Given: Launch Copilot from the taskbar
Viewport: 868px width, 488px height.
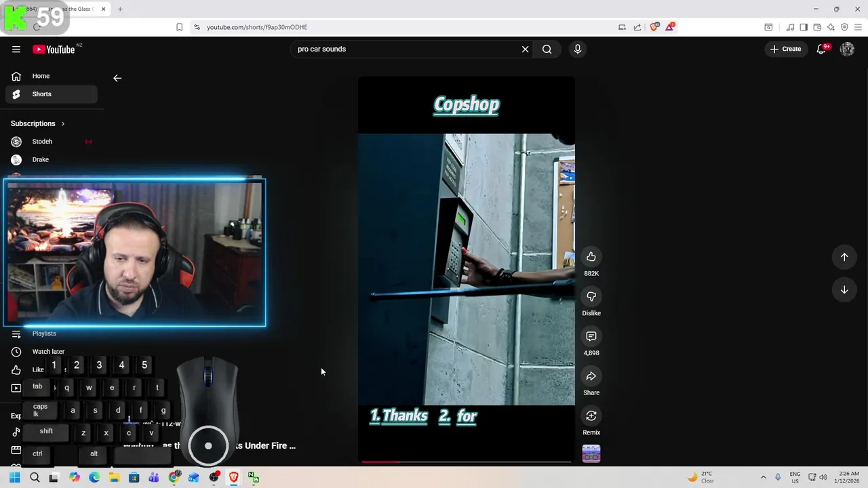Looking at the screenshot, I should click(x=75, y=477).
